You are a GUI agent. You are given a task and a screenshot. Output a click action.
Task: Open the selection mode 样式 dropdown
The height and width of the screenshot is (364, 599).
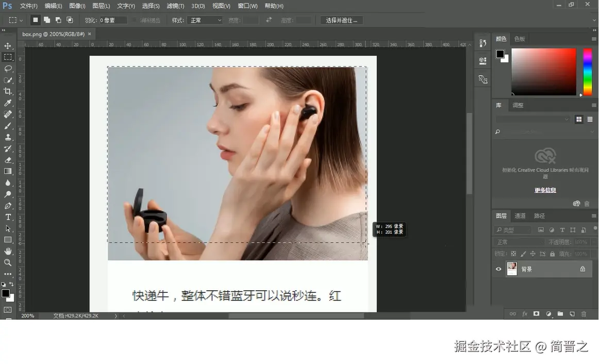click(x=204, y=20)
